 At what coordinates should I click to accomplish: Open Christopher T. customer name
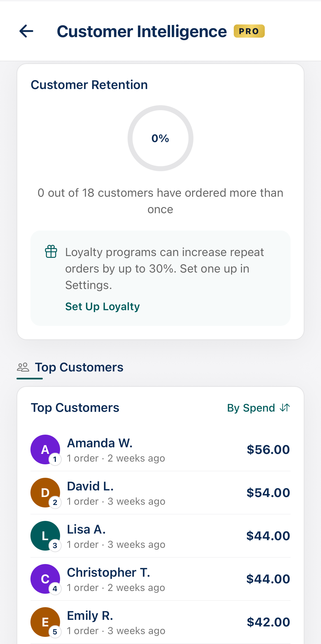click(109, 573)
